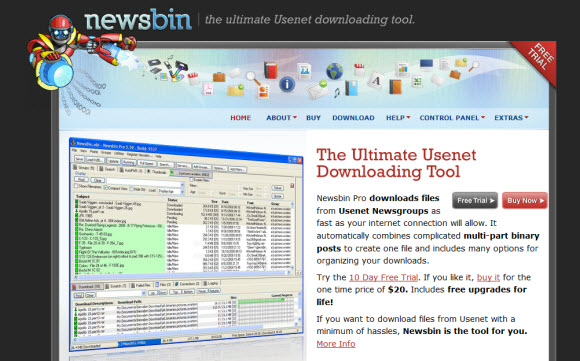The width and height of the screenshot is (580, 361).
Task: Click the red FREE TRIAL corner ribbon
Action: click(536, 61)
